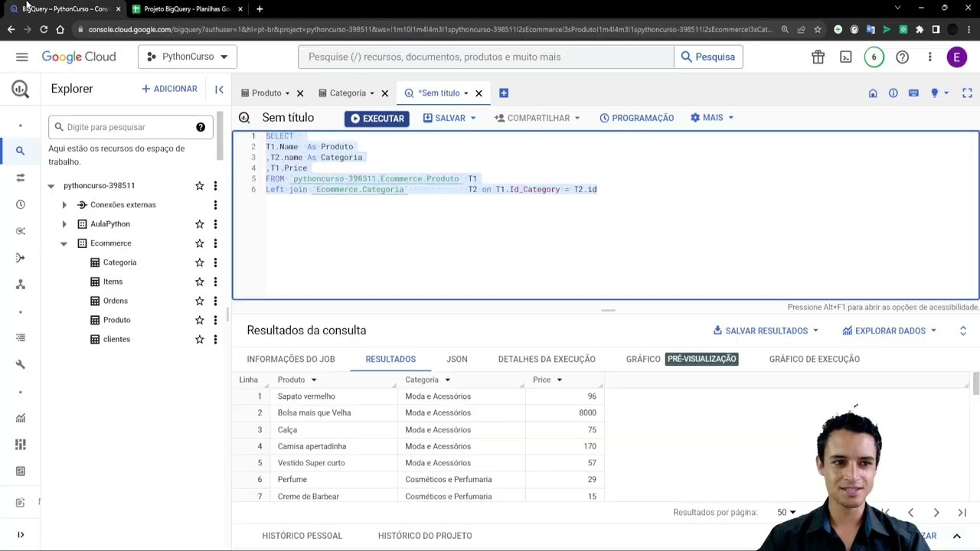This screenshot has width=980, height=551.
Task: Star the pythoncurso-398511 project
Action: (x=199, y=185)
